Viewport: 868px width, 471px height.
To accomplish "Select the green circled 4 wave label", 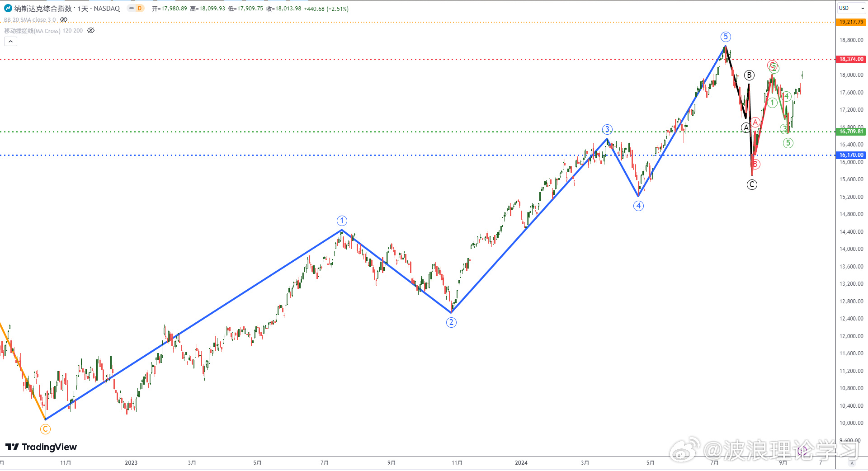I will point(787,96).
